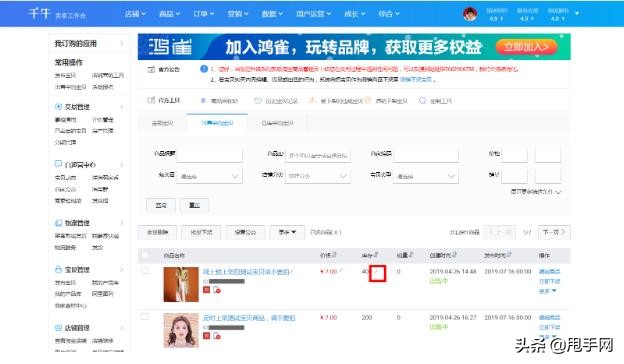Switch to the first product list tab
The height and width of the screenshot is (364, 624).
coord(162,123)
